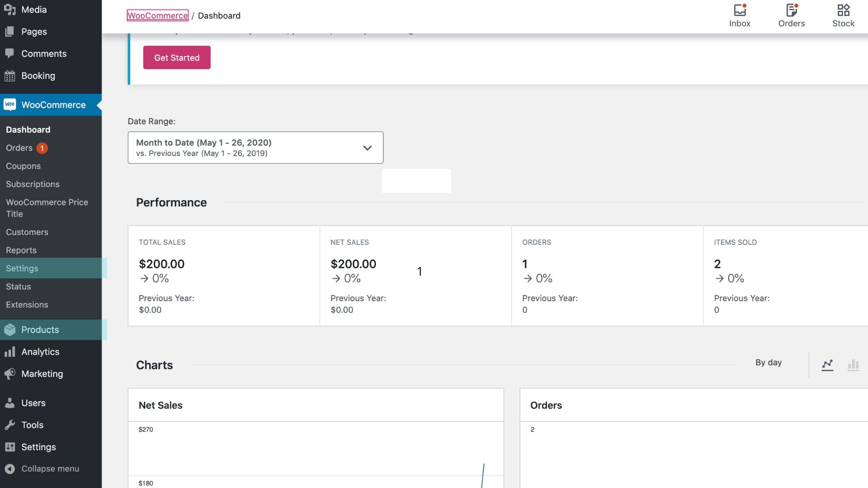
Task: Click the Comments speech bubble icon
Action: 10,54
